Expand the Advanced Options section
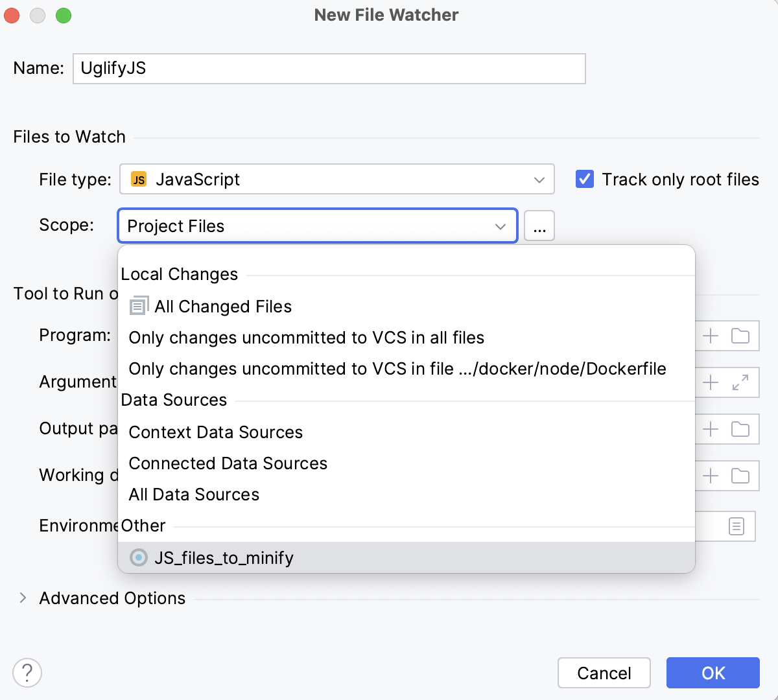This screenshot has height=700, width=778. click(x=23, y=598)
